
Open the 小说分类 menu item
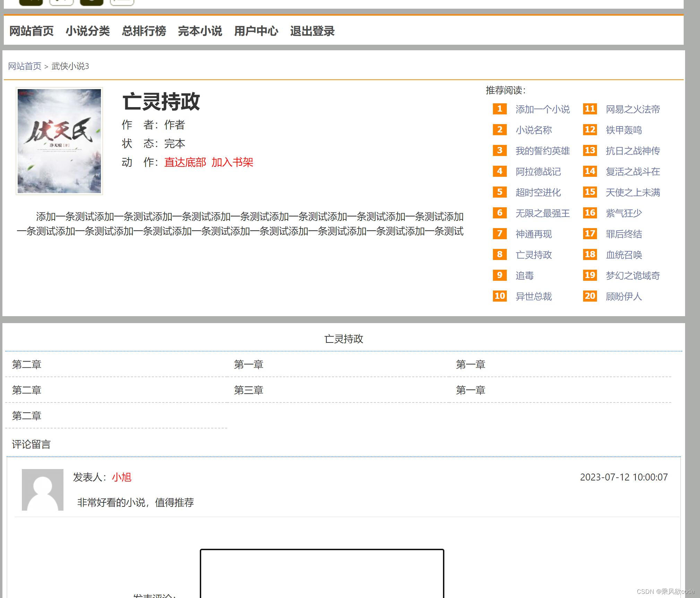pyautogui.click(x=88, y=31)
